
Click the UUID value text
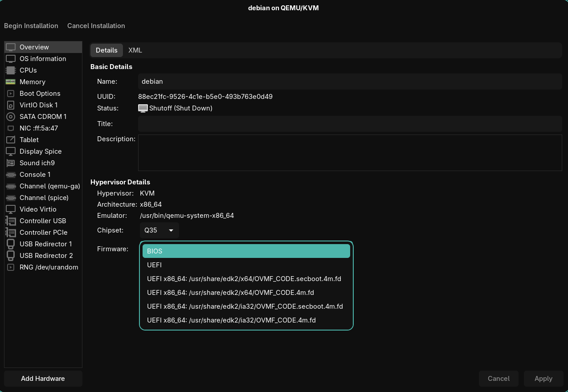pyautogui.click(x=205, y=97)
